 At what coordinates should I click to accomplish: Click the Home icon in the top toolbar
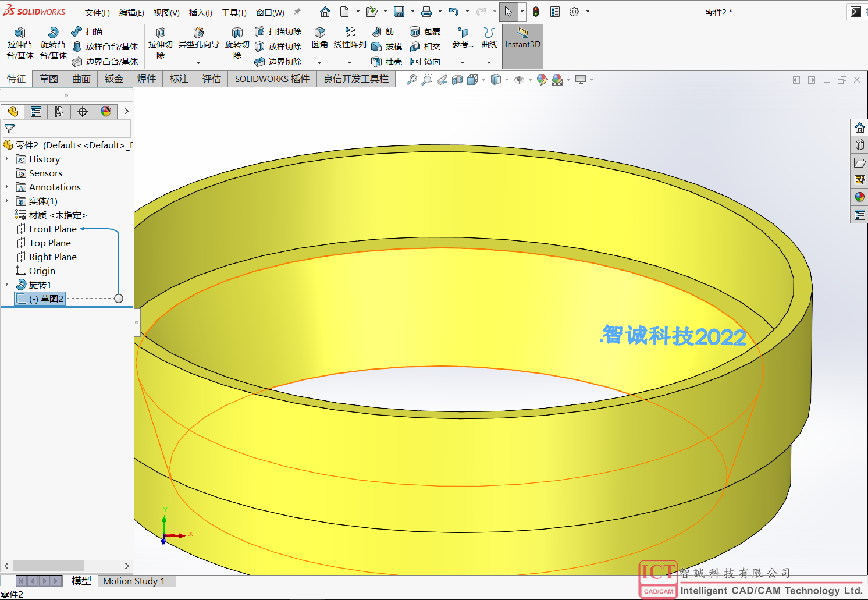coord(325,12)
